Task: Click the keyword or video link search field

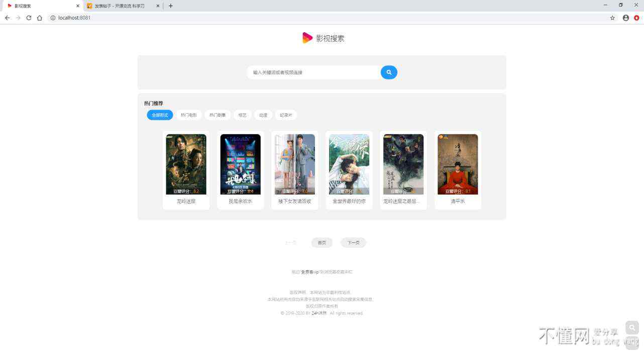Action: point(313,72)
